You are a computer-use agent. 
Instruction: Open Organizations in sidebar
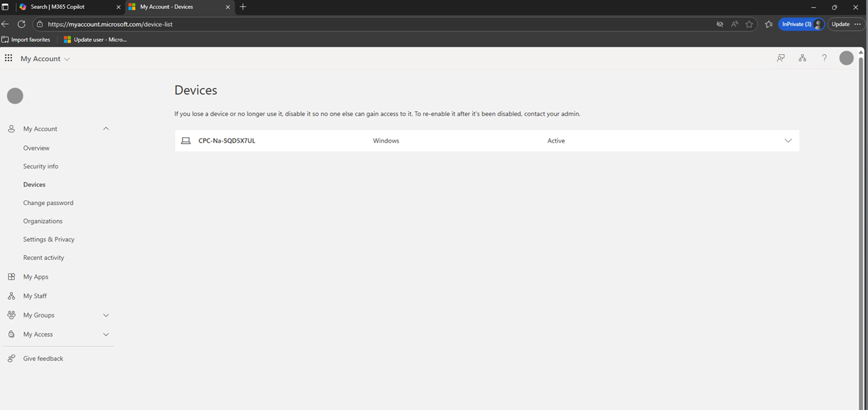click(43, 221)
